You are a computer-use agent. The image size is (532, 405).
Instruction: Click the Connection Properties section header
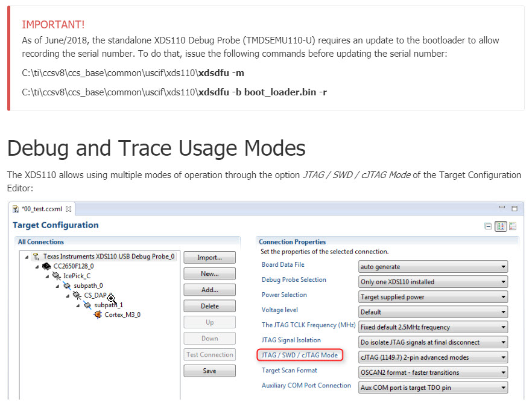coord(292,241)
